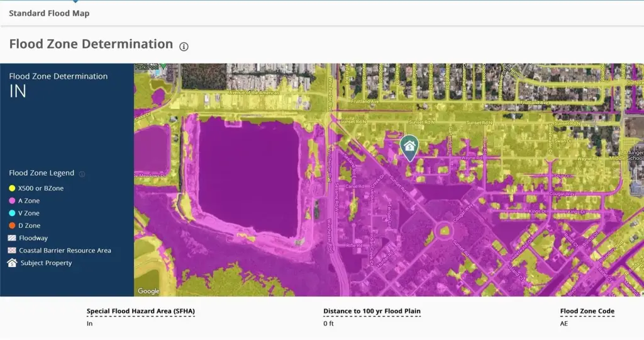Click the Google logo on the map
The height and width of the screenshot is (340, 644).
pos(149,291)
